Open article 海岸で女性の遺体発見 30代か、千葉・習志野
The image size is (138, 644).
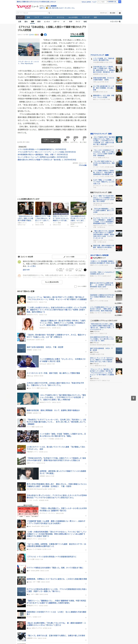[45, 347]
